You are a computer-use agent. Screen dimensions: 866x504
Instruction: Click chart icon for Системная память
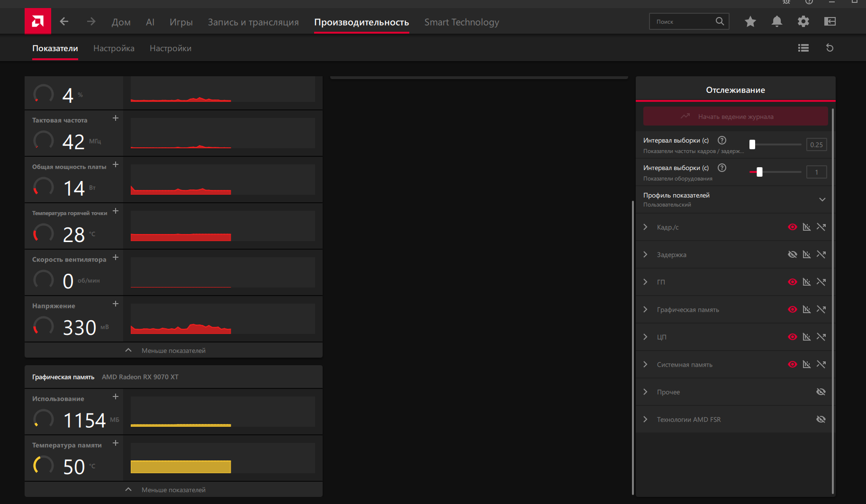pos(807,364)
